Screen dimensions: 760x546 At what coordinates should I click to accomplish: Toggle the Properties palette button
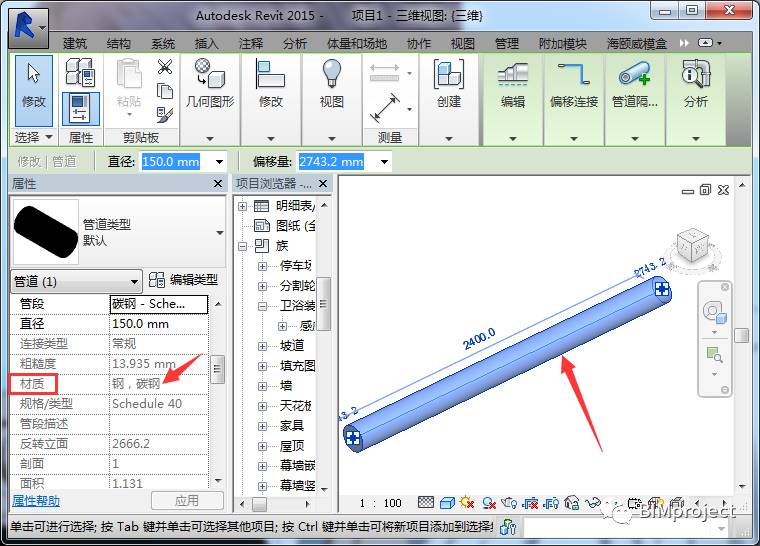(x=80, y=108)
